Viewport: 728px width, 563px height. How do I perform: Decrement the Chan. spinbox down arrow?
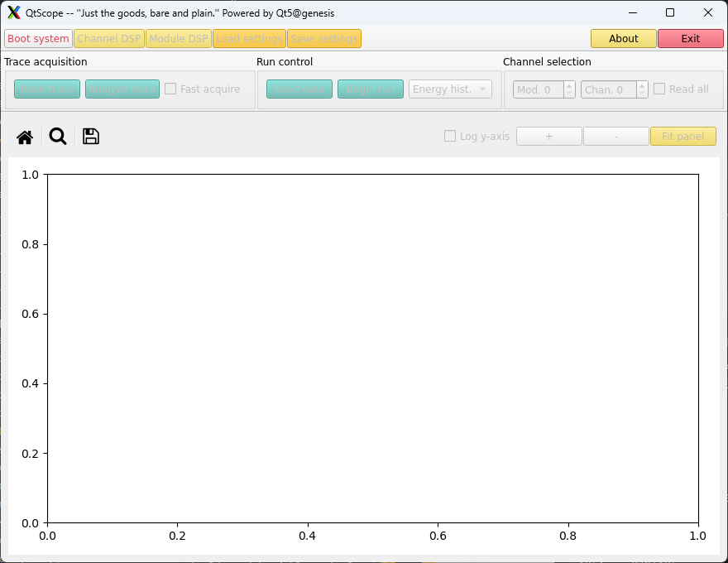pos(642,94)
